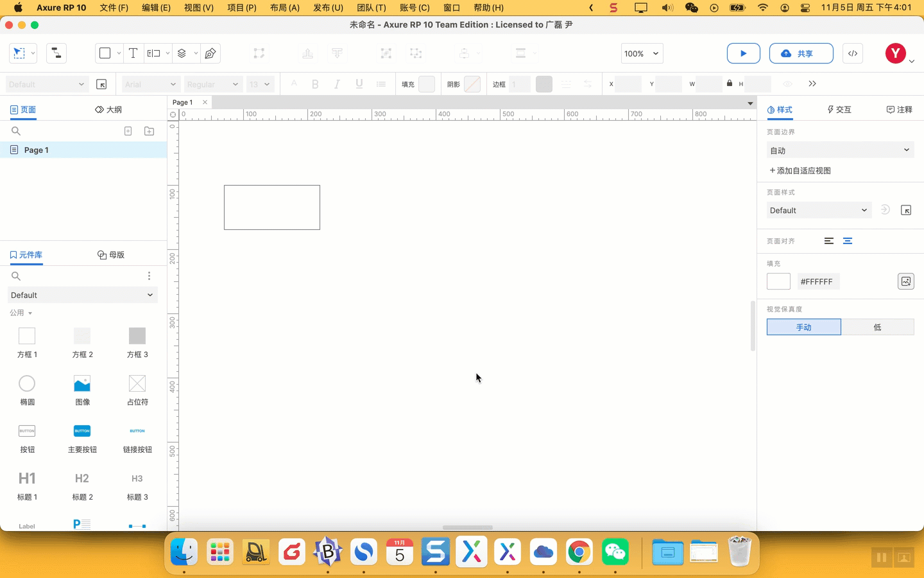Click the 阴影 shadow swatch
924x578 pixels.
click(x=472, y=84)
